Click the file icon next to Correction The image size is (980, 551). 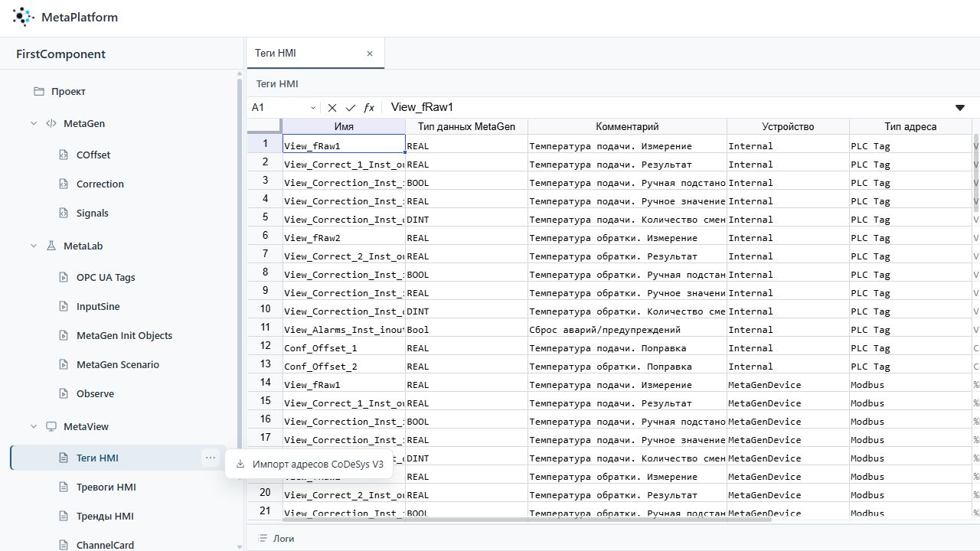point(64,184)
